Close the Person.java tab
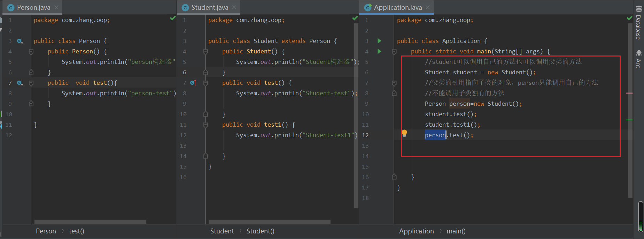 (56, 7)
